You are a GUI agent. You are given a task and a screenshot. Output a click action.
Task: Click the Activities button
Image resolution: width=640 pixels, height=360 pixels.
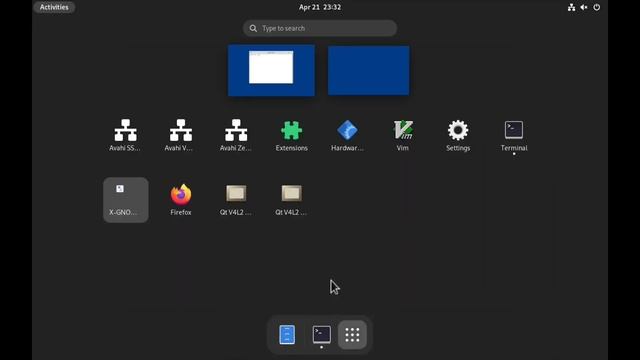point(54,7)
